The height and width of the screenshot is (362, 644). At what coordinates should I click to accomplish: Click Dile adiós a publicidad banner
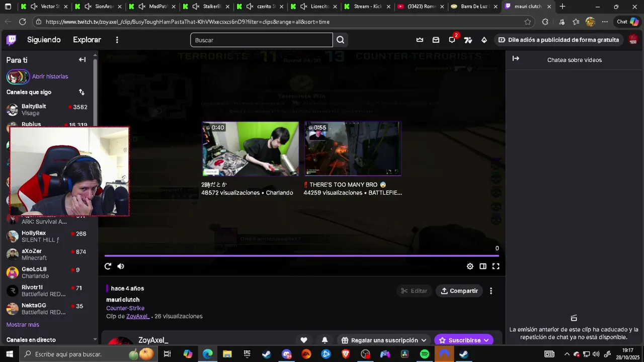[558, 40]
